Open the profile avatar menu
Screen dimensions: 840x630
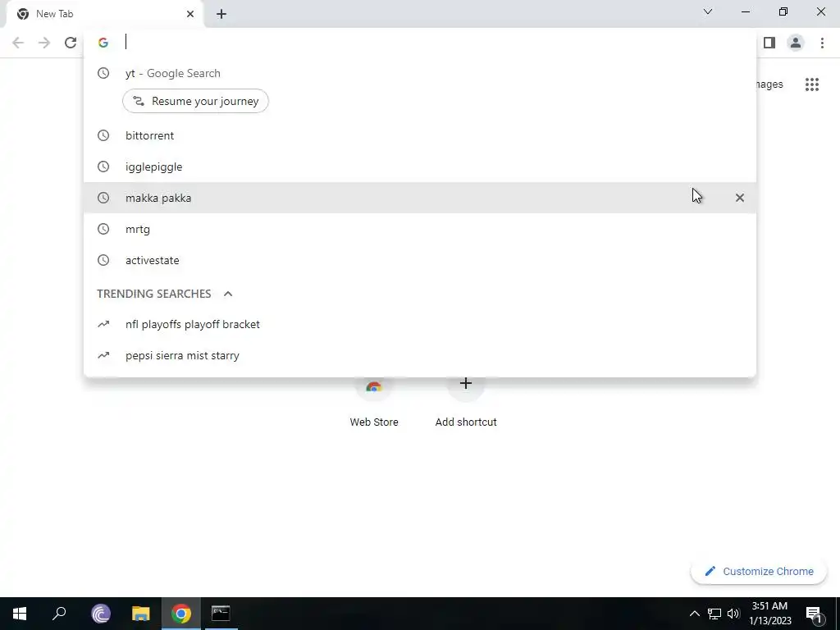click(x=796, y=43)
